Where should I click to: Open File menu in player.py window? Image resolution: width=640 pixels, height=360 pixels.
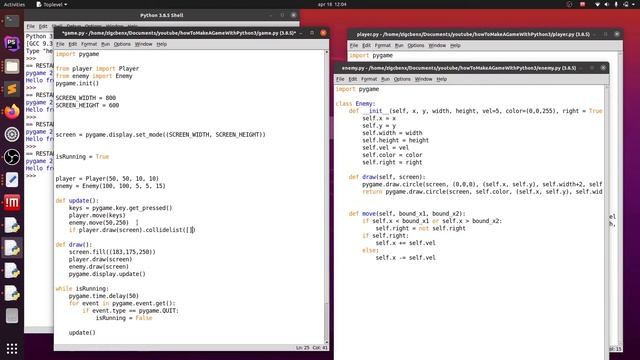pyautogui.click(x=354, y=46)
